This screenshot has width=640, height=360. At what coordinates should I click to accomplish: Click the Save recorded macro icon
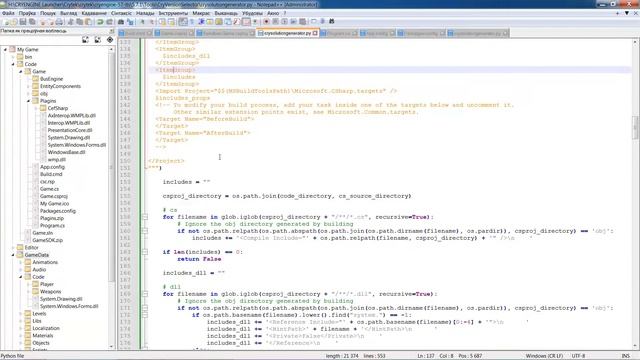click(302, 21)
